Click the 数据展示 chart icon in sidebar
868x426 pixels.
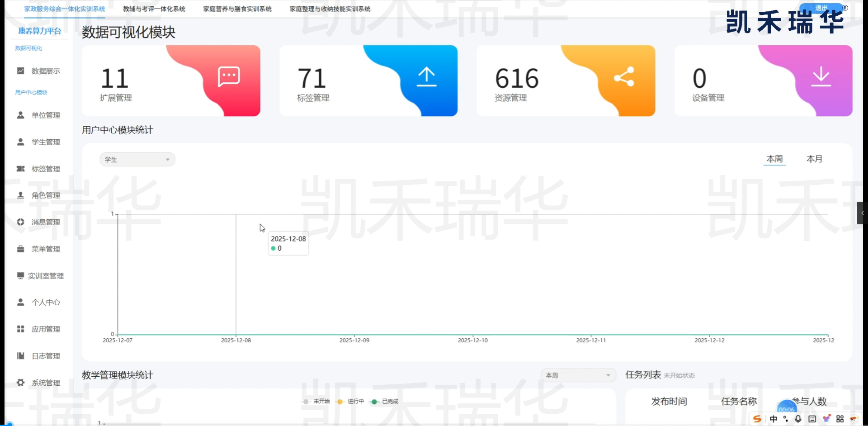click(20, 71)
